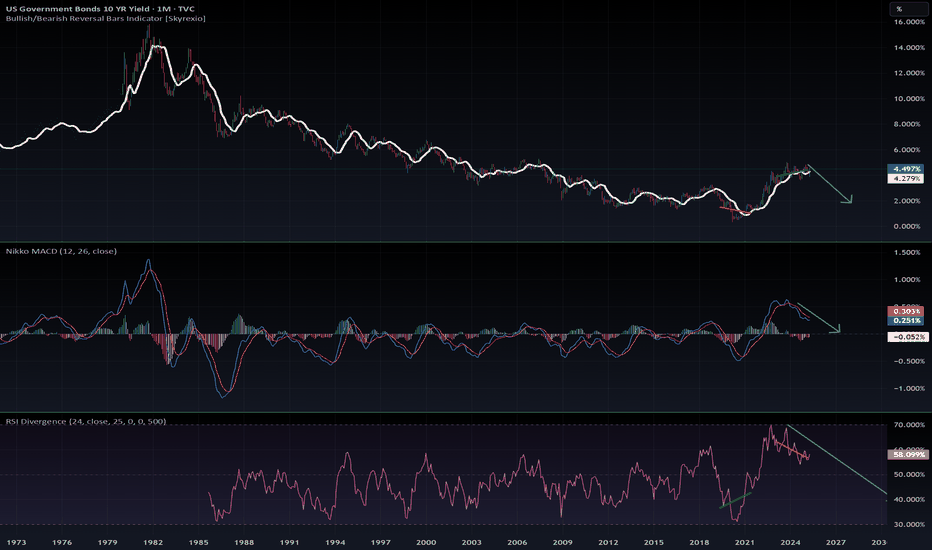Viewport: 932px width, 550px height.
Task: Click the 2015 year label on time axis
Action: tap(654, 542)
